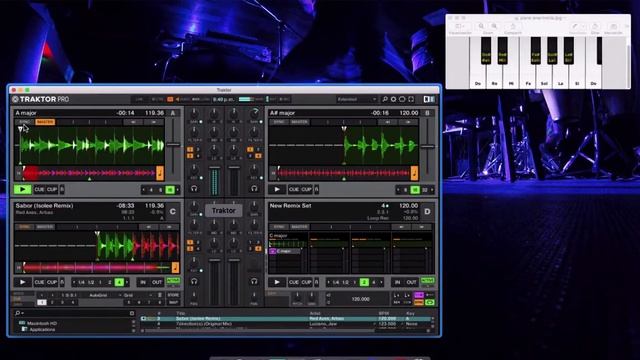
Task: Toggle MASTER on deck A
Action: pyautogui.click(x=45, y=122)
